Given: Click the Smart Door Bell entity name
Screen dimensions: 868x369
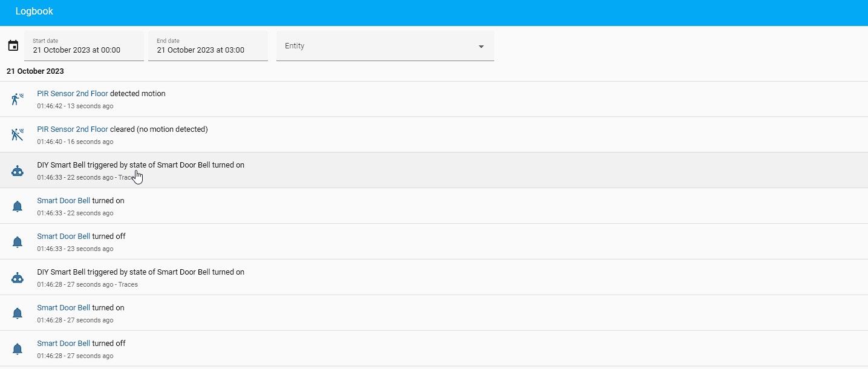Looking at the screenshot, I should click(x=64, y=200).
